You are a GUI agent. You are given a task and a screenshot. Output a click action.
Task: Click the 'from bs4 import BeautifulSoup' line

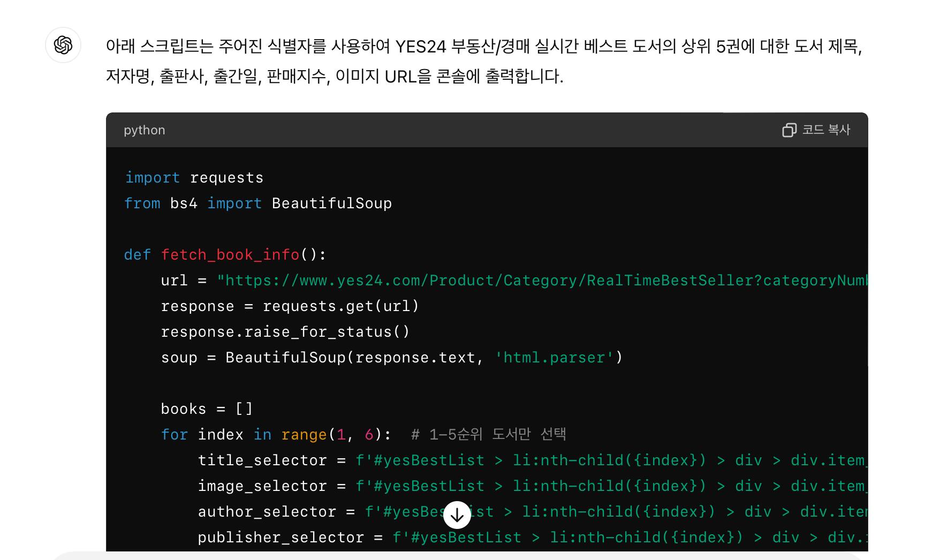click(x=258, y=203)
